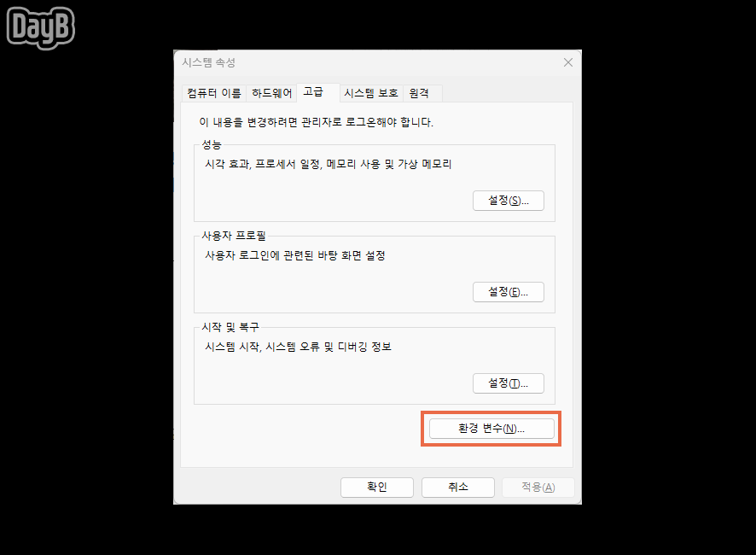Switch to the 원격 tab
Image resolution: width=756 pixels, height=555 pixels.
[420, 92]
